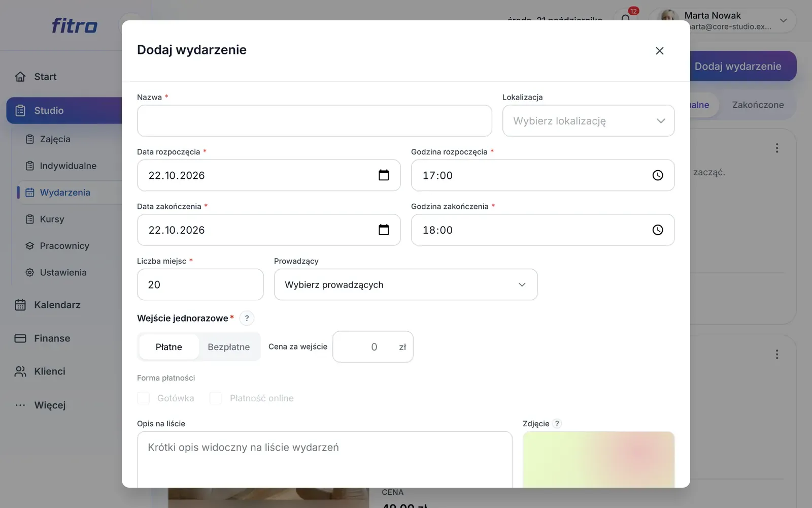The image size is (812, 508).
Task: Expand the Wybierz lokalizację dropdown
Action: (x=588, y=121)
